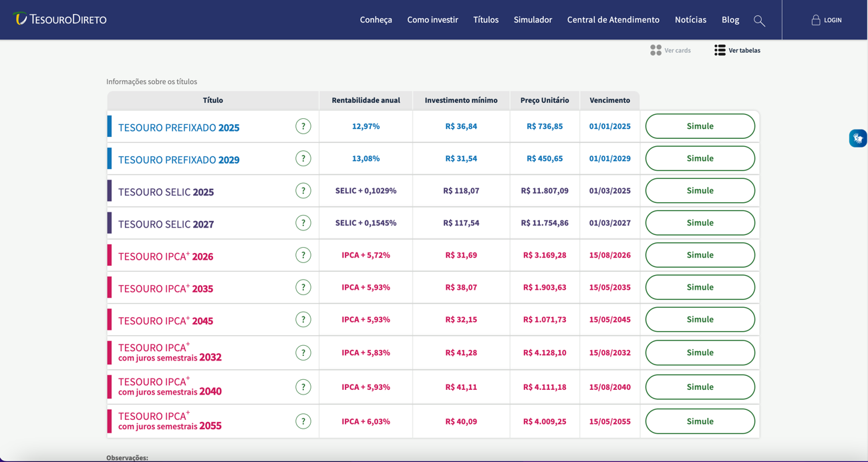Open the Tesouro IPCA+ 2035 title
Viewport: 868px width, 462px height.
[x=166, y=288]
